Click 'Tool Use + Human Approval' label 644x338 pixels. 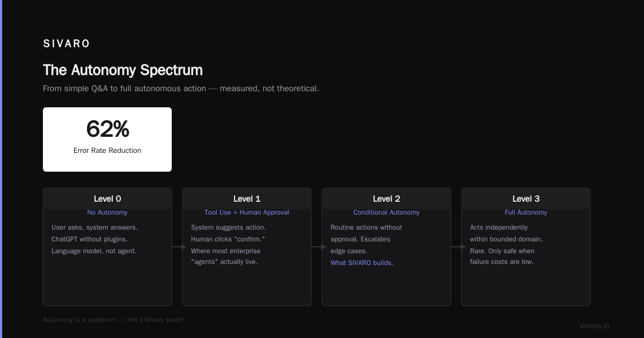point(247,212)
